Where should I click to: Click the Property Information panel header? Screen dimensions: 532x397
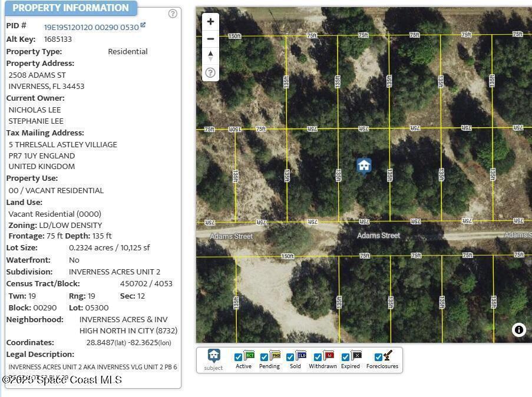point(71,8)
